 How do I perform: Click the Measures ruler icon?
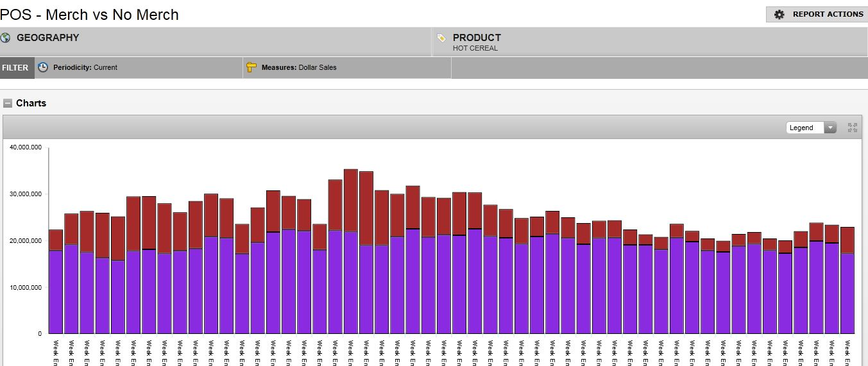251,67
